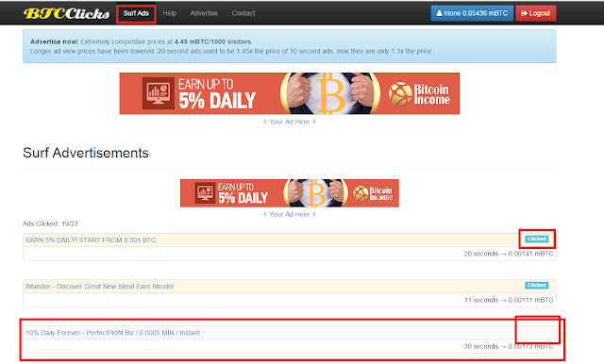Open 'EARN 5% DAILY! START FROM 0.001 BTC' ad
Image resolution: width=604 pixels, height=364 pixels.
click(x=91, y=240)
